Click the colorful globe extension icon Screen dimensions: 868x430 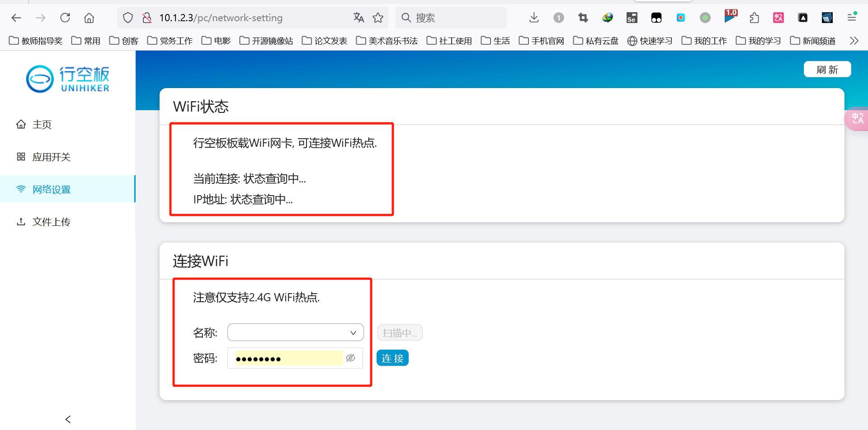608,18
